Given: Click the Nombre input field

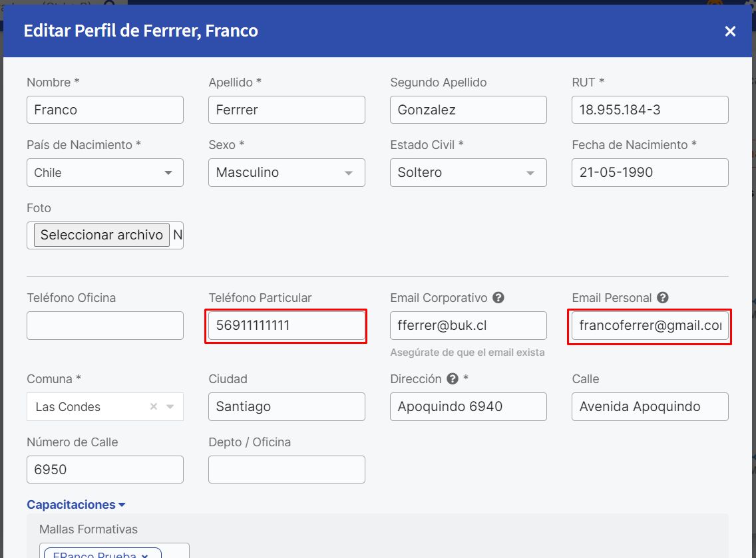Looking at the screenshot, I should pyautogui.click(x=105, y=110).
